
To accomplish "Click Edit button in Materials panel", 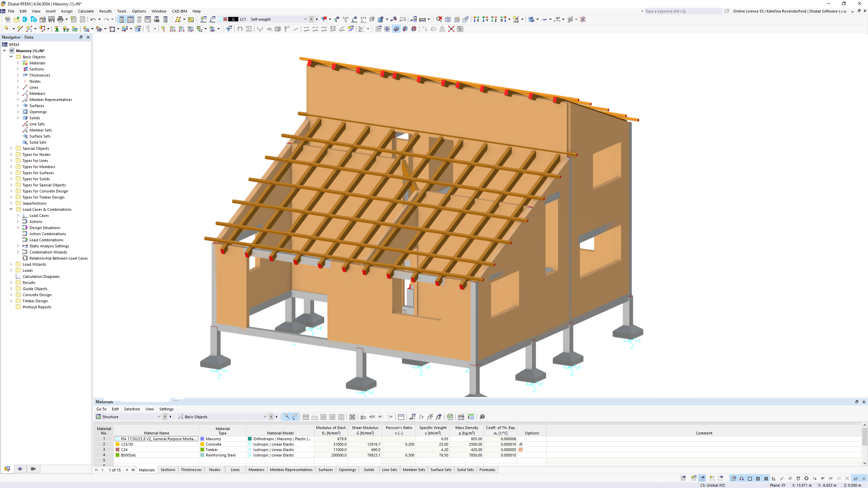I will [x=115, y=409].
